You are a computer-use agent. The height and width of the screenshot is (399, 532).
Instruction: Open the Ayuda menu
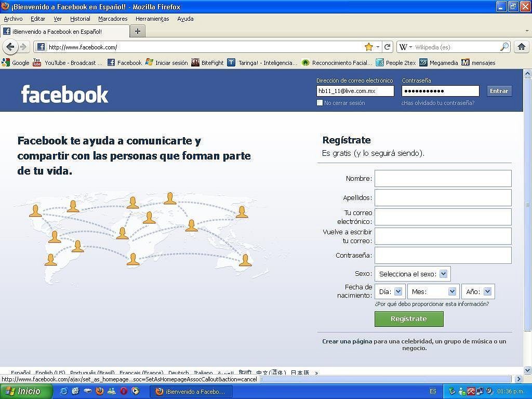click(x=185, y=19)
